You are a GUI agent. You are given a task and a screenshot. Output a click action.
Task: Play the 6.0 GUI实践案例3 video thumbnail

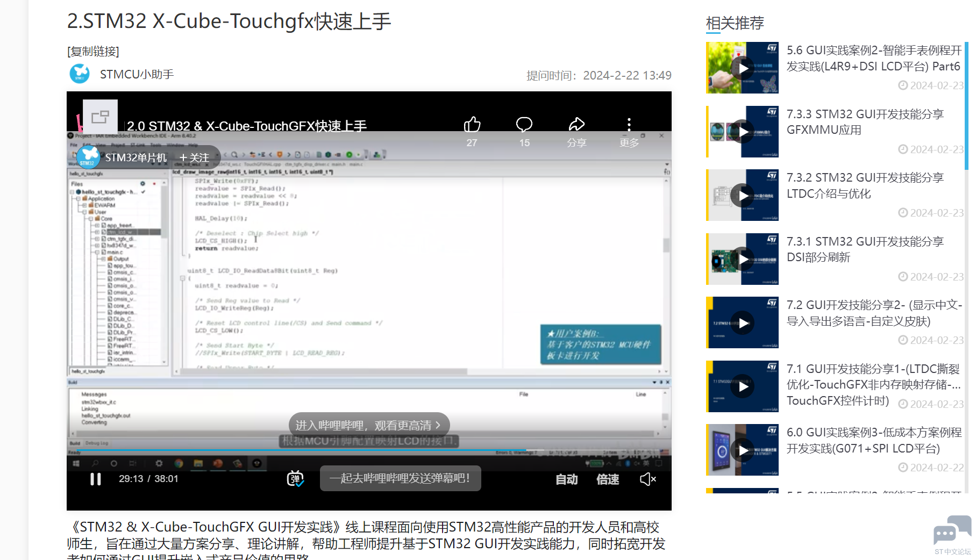point(742,450)
